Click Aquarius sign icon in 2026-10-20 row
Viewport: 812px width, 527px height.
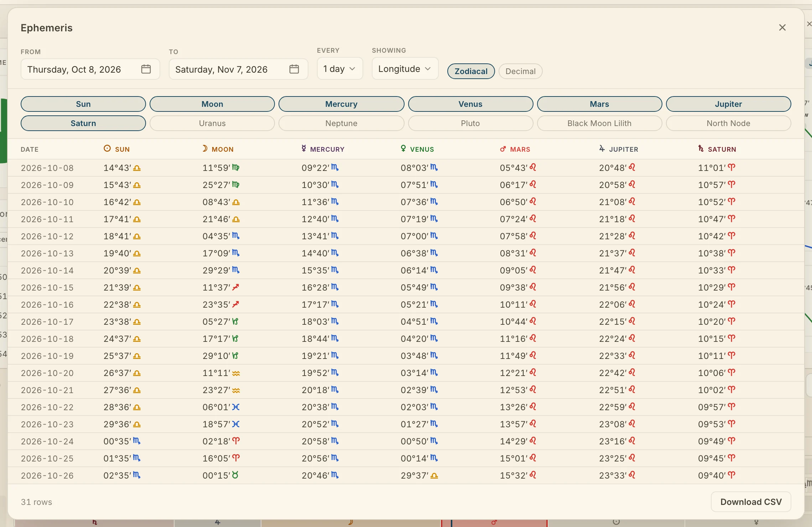[x=236, y=373]
